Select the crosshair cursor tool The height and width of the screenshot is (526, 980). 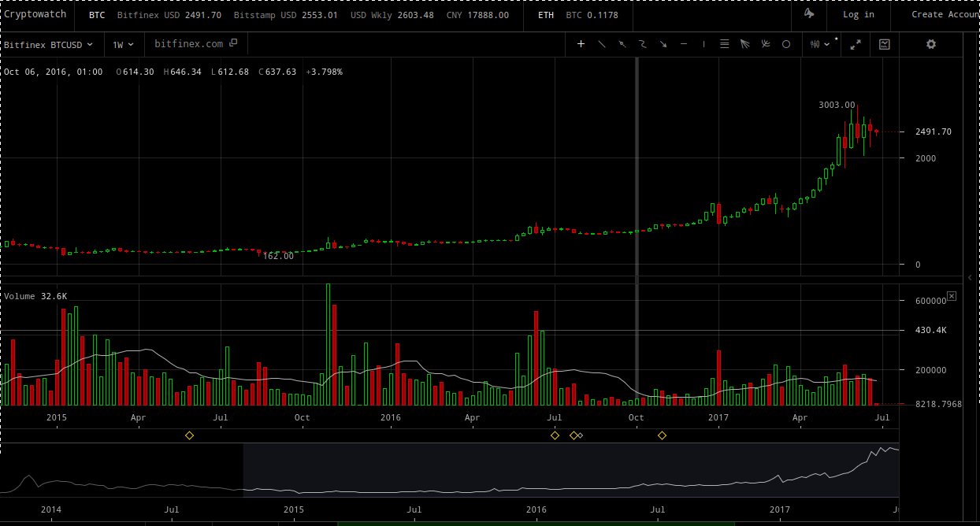tap(581, 44)
